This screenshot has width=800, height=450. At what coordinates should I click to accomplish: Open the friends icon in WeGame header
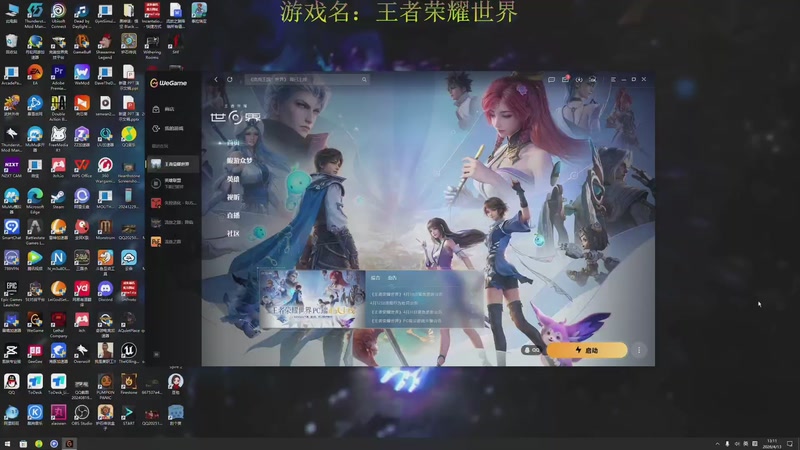(593, 80)
